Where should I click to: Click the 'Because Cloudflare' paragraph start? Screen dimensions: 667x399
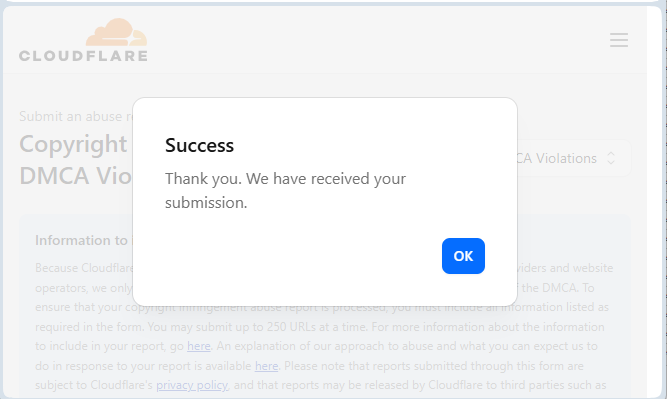click(84, 268)
